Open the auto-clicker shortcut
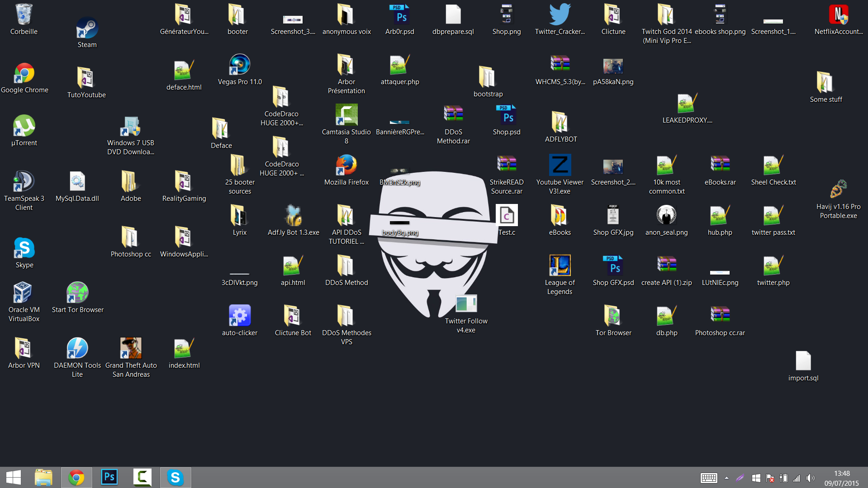Screen dimensions: 868x488 240,321
